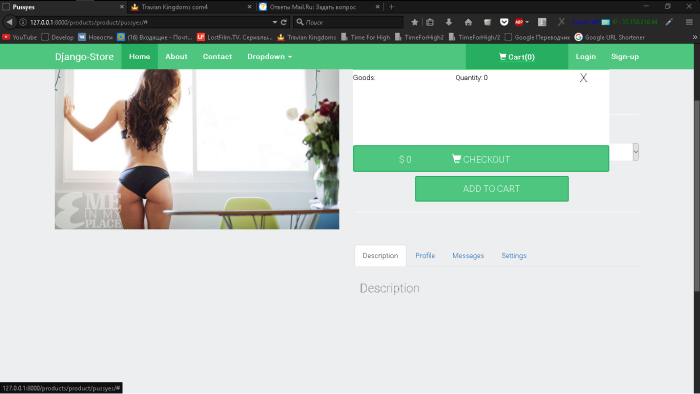Open the YouTube bookmark

19,37
